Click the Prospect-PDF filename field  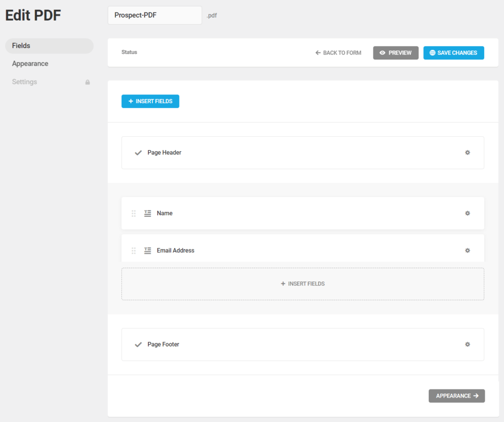(x=155, y=15)
